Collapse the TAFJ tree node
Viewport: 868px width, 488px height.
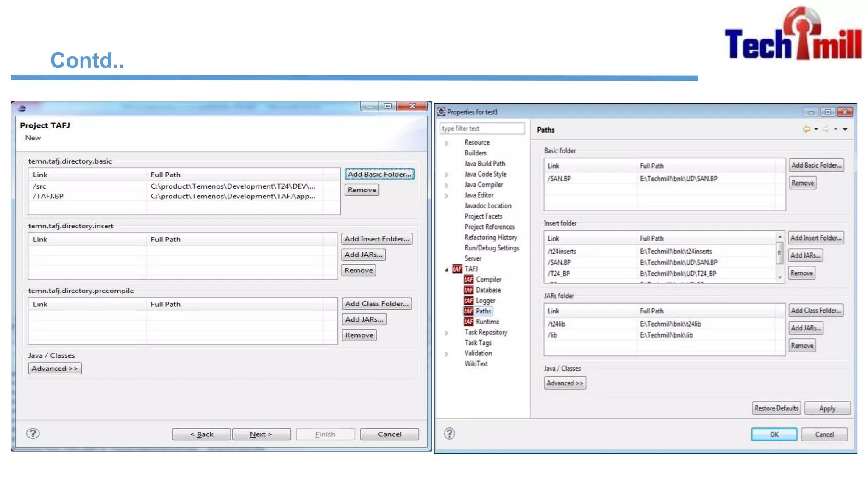coord(446,269)
